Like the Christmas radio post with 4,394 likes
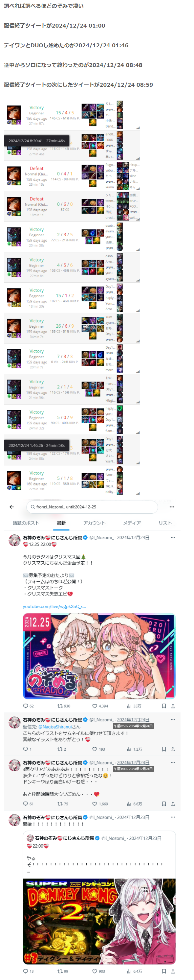The width and height of the screenshot is (194, 980). click(x=100, y=706)
